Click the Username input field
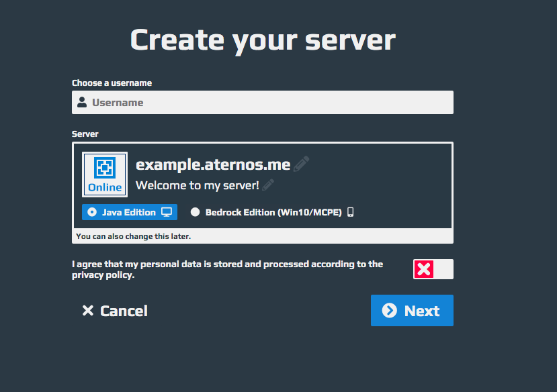Viewport: 557px width, 392px height. (263, 102)
